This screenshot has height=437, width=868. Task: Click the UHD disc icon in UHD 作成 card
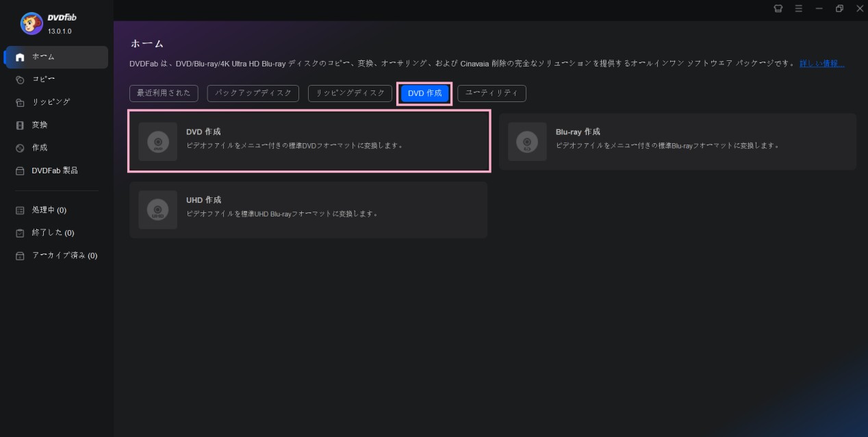pyautogui.click(x=157, y=210)
